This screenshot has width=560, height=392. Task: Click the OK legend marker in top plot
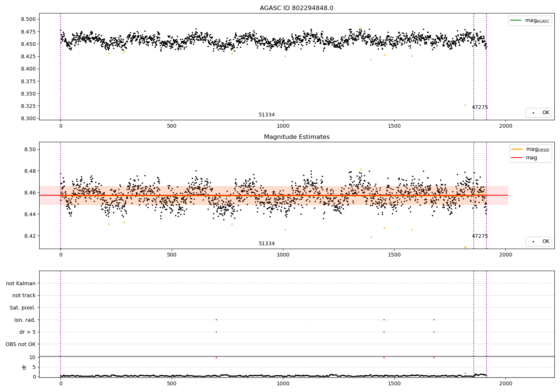tap(533, 113)
